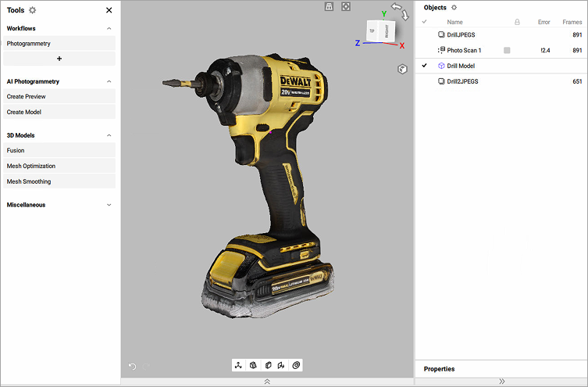Viewport: 588px width, 387px height.
Task: Select the spiral texture view mode icon
Action: pos(296,365)
